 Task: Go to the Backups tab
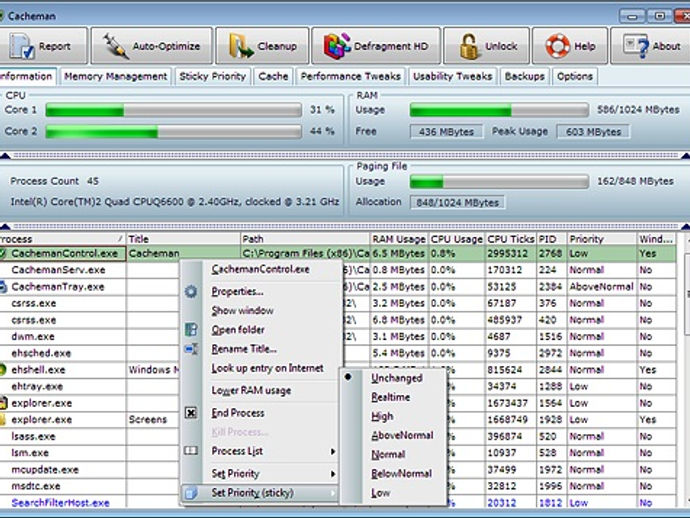[x=525, y=77]
